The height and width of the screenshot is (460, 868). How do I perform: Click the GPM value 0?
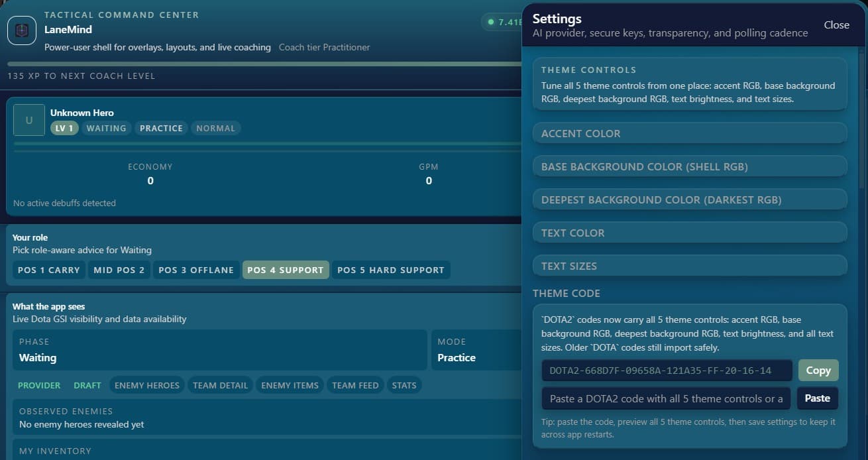point(429,181)
